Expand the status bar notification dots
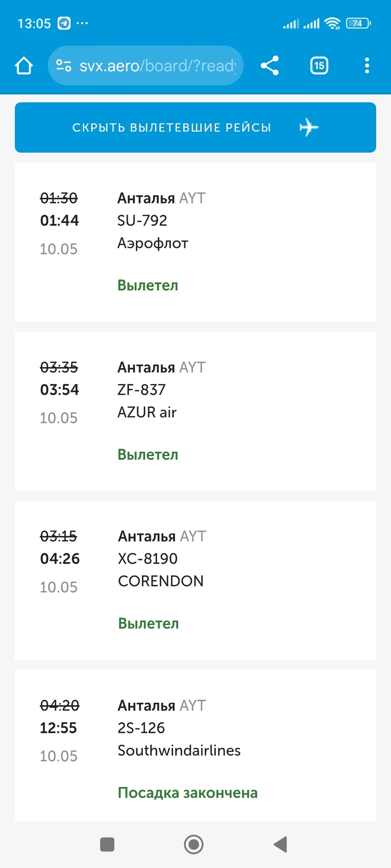Image resolution: width=391 pixels, height=868 pixels. [x=82, y=23]
